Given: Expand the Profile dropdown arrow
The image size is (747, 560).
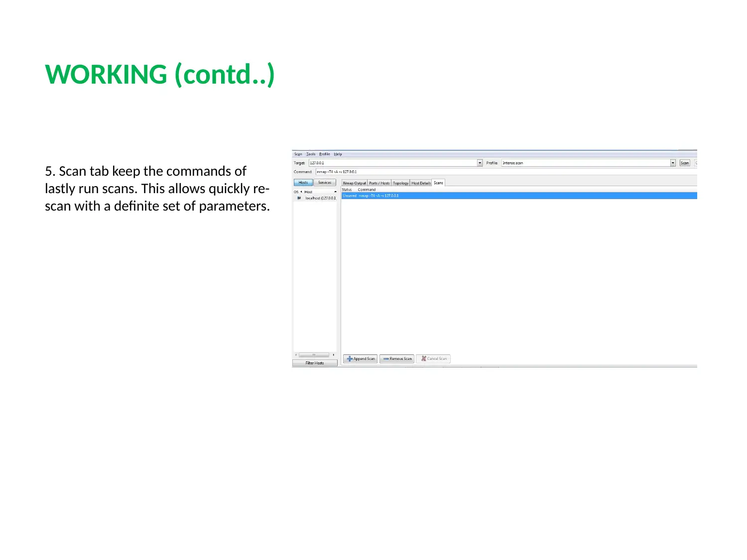Looking at the screenshot, I should pyautogui.click(x=673, y=163).
